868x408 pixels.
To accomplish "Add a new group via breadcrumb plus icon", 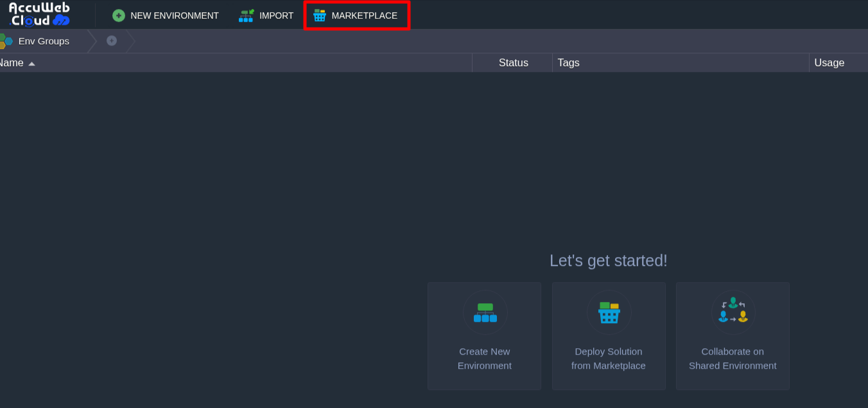I will pyautogui.click(x=112, y=40).
